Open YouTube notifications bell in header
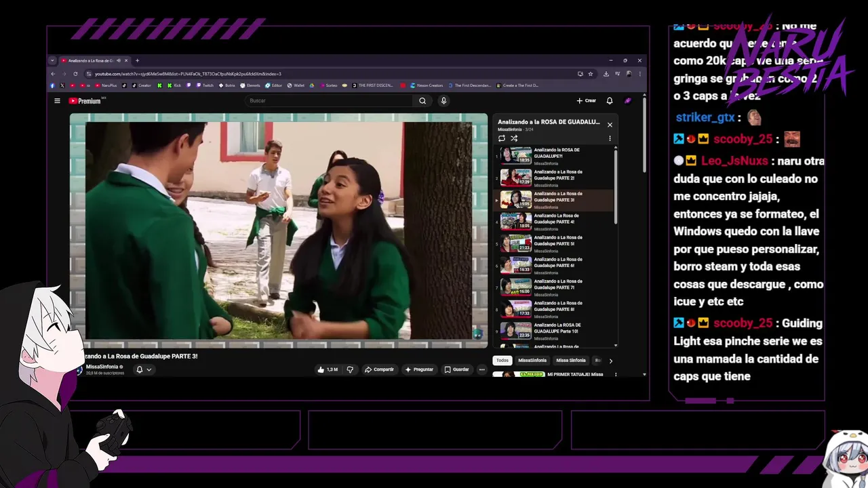This screenshot has height=488, width=868. pos(610,101)
